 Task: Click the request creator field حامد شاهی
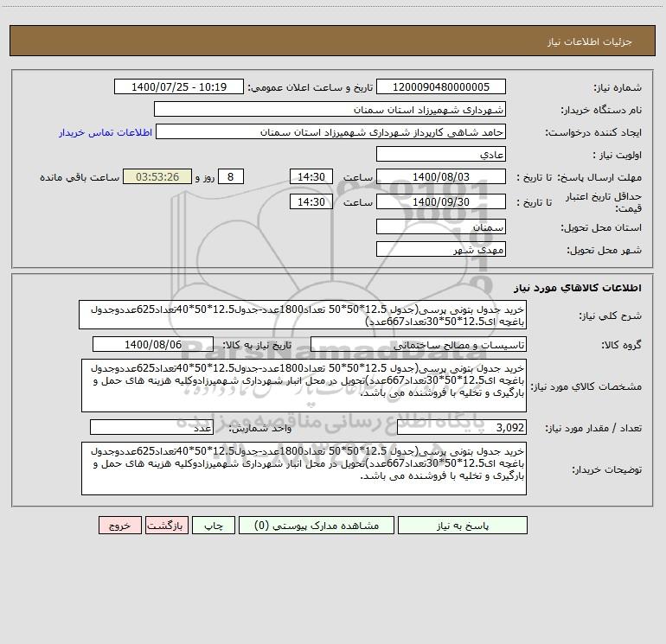(x=330, y=131)
